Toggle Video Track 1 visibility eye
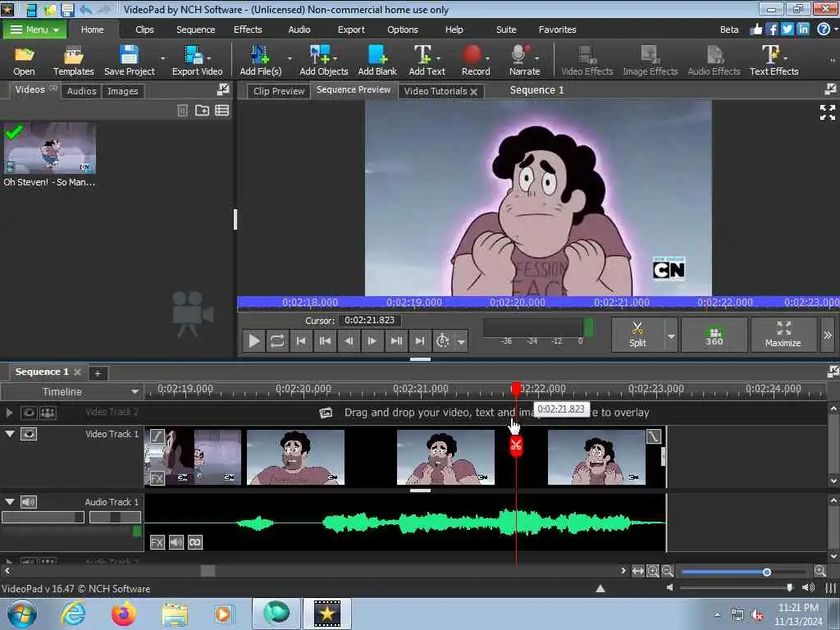 29,434
